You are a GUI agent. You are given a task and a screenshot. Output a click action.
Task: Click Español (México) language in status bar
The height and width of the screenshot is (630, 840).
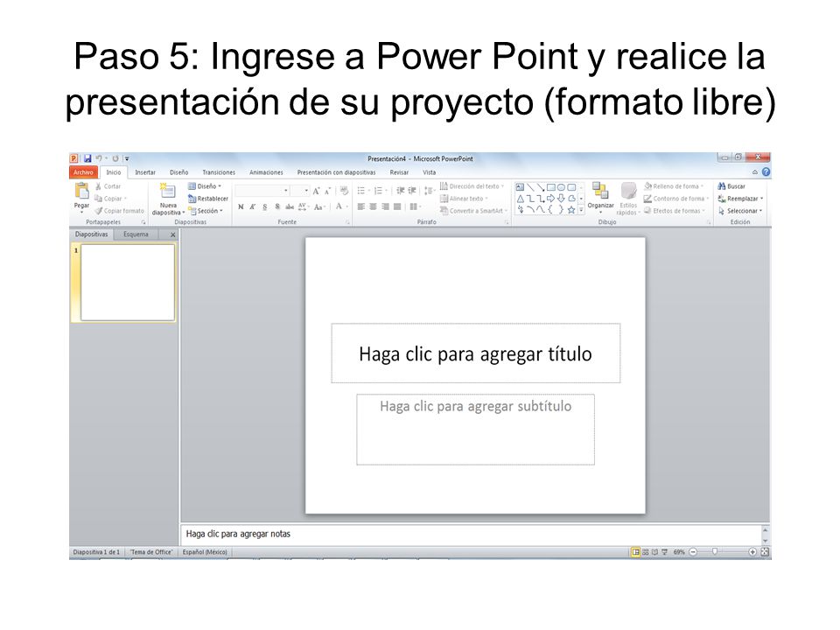click(205, 552)
